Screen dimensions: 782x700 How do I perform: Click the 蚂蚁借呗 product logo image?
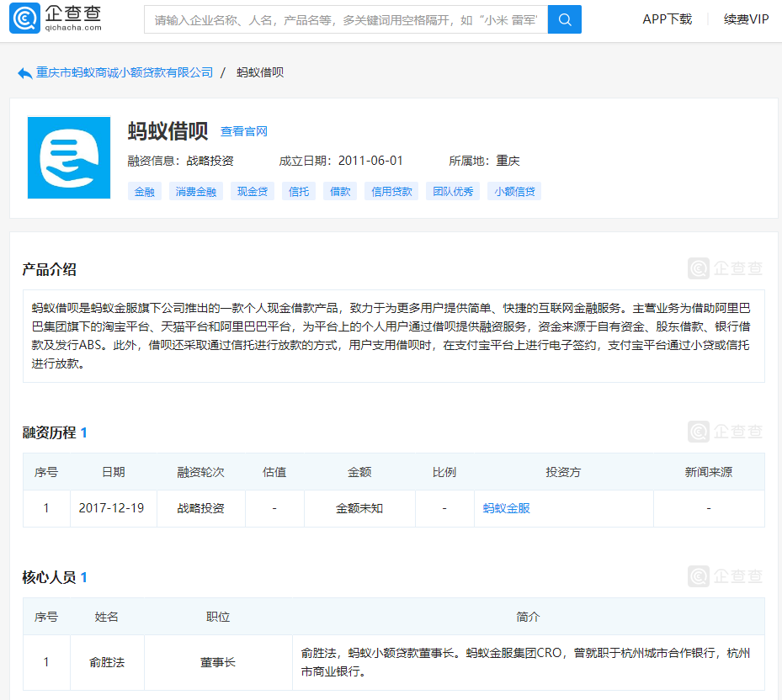[69, 157]
